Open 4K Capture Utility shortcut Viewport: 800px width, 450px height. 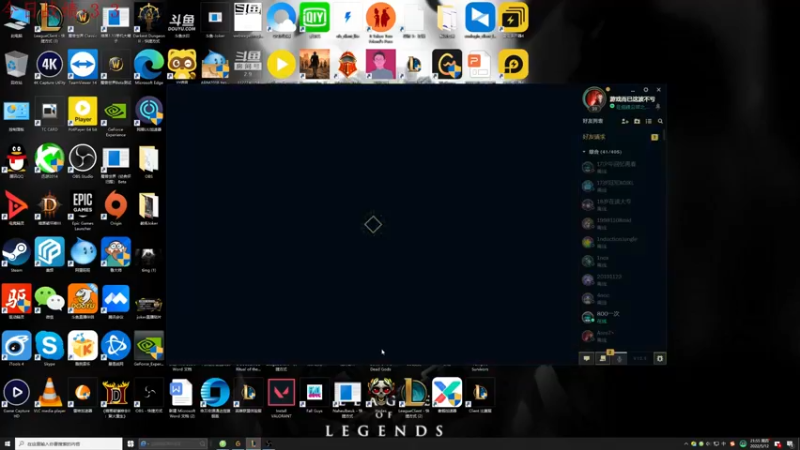pos(49,65)
